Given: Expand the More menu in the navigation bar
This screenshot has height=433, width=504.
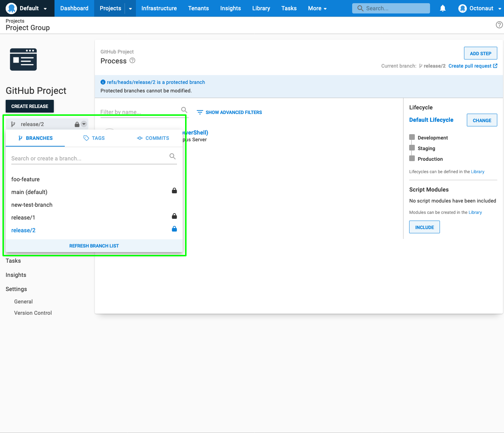Looking at the screenshot, I should (x=317, y=8).
